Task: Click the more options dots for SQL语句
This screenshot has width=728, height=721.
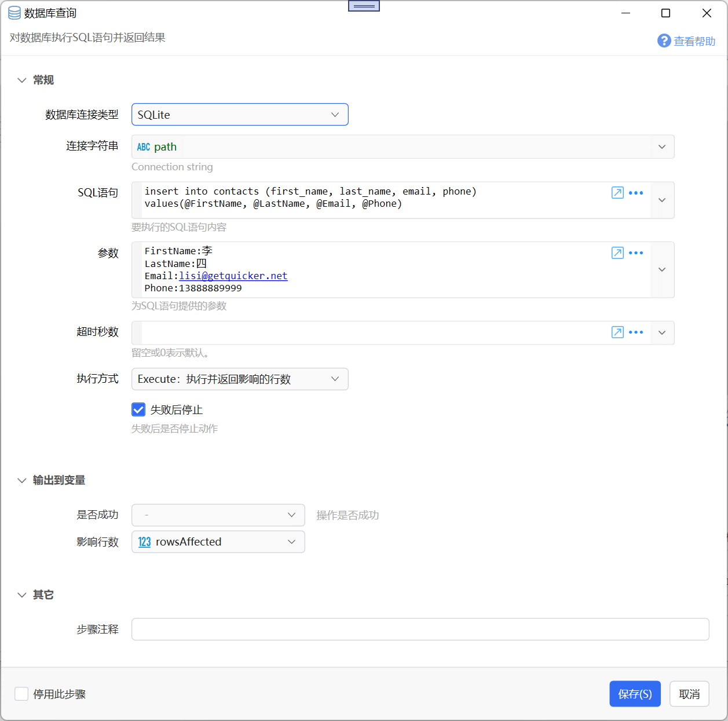Action: pos(636,193)
